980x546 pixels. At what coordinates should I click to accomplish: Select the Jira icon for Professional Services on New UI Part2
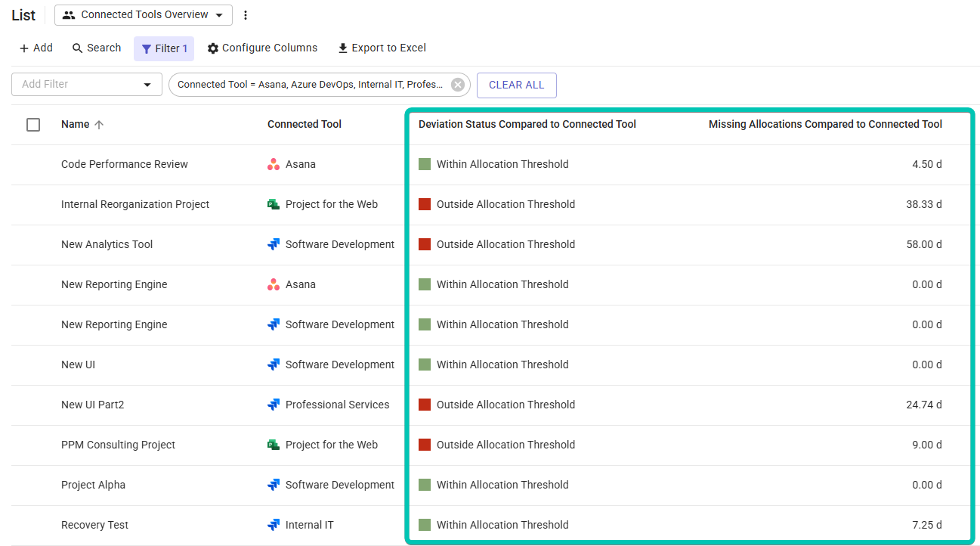(x=274, y=405)
